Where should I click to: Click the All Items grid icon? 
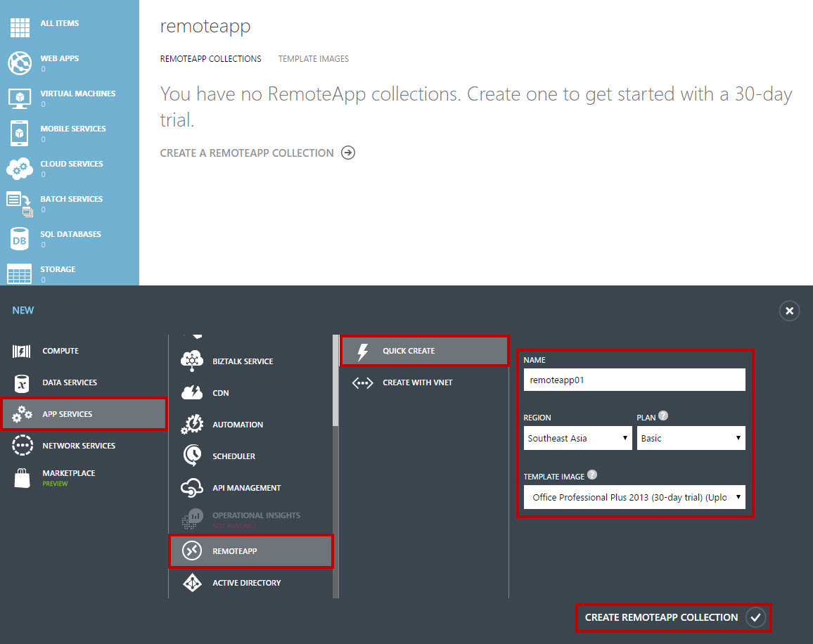tap(20, 27)
